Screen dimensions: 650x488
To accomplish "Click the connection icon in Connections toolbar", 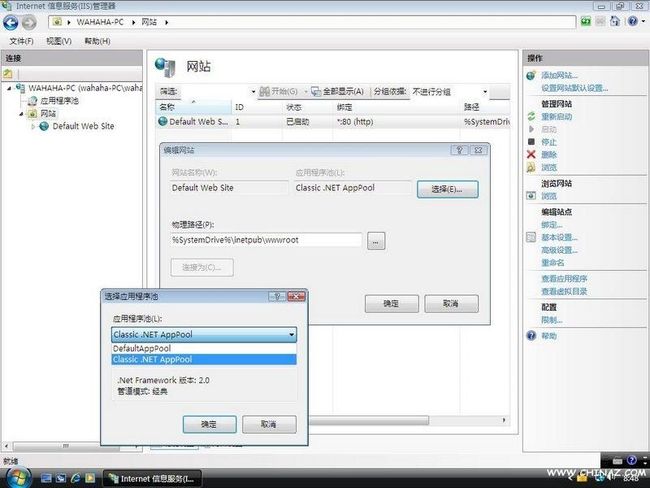I will [x=8, y=74].
